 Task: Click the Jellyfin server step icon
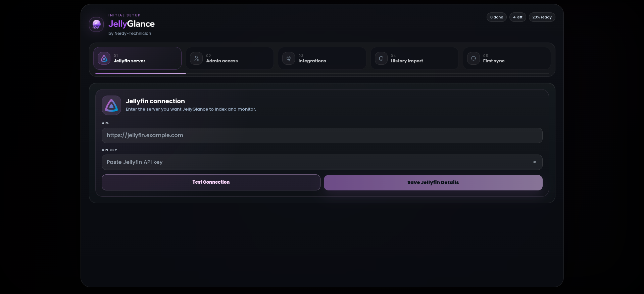(104, 58)
